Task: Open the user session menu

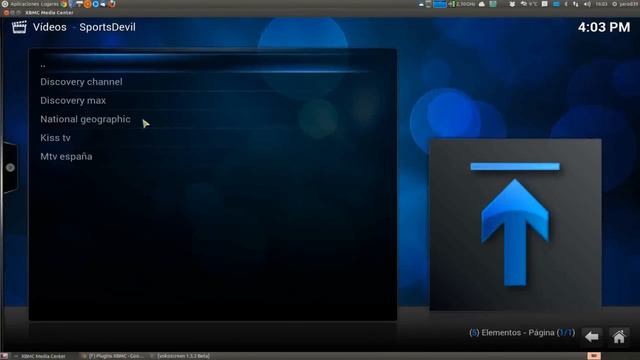Action: [625, 4]
